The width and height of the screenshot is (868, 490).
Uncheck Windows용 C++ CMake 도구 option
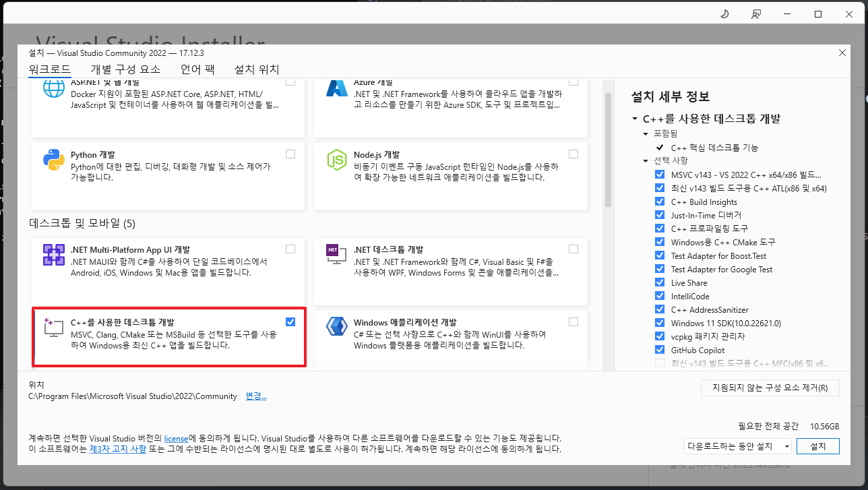tap(660, 242)
